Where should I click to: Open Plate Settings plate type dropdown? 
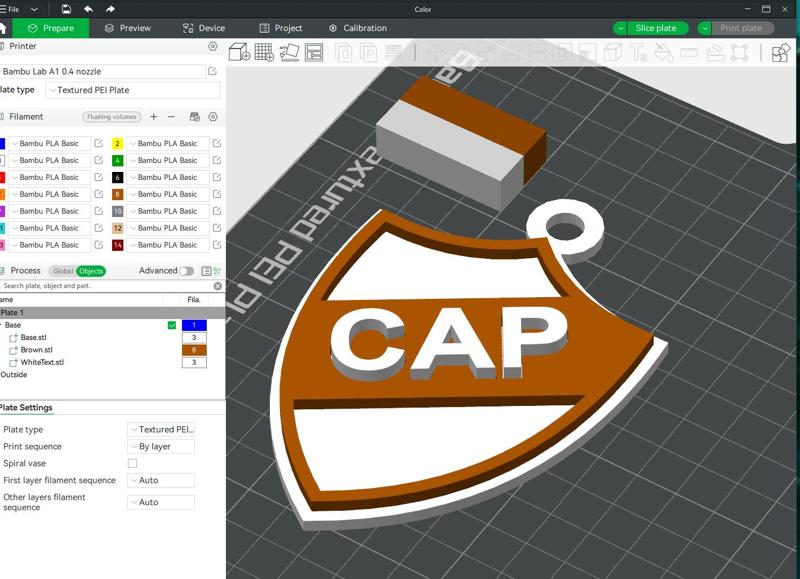(161, 430)
